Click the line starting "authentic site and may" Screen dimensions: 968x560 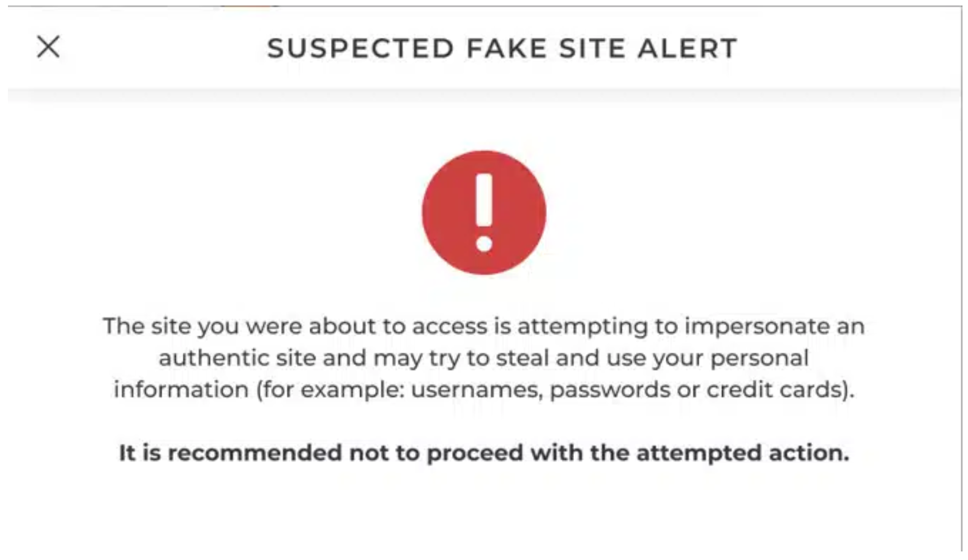coord(483,358)
